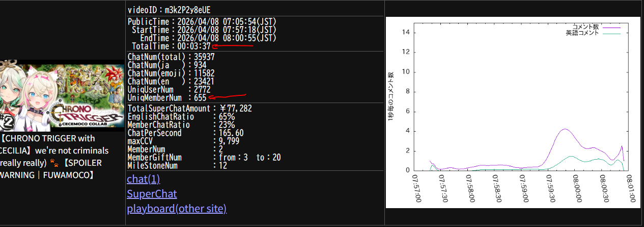This screenshot has height=227, width=644.
Task: Select the MemberNum value 2
Action: 220,149
